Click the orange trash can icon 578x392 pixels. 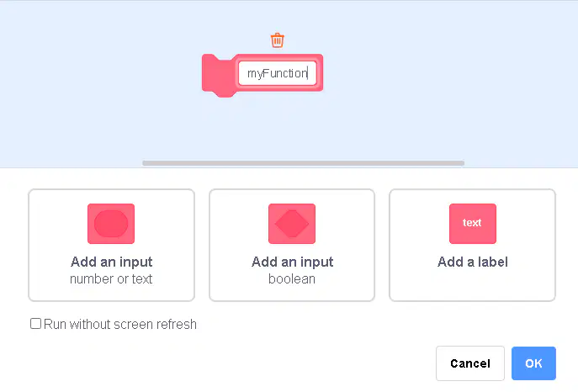(277, 40)
